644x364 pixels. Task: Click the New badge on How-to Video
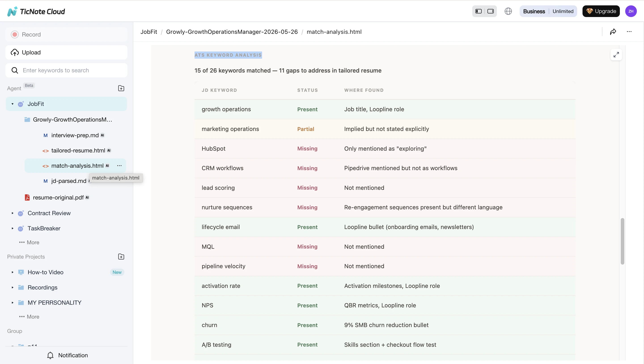pos(117,272)
